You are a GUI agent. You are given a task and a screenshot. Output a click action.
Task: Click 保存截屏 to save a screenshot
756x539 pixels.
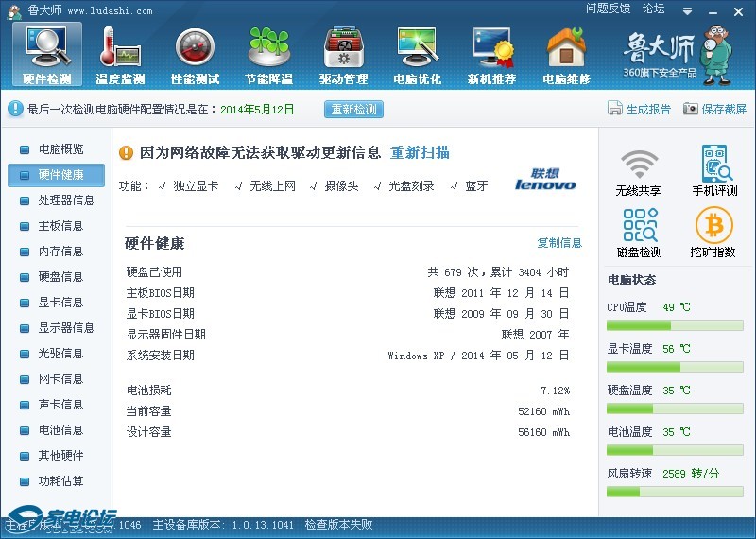pyautogui.click(x=715, y=110)
